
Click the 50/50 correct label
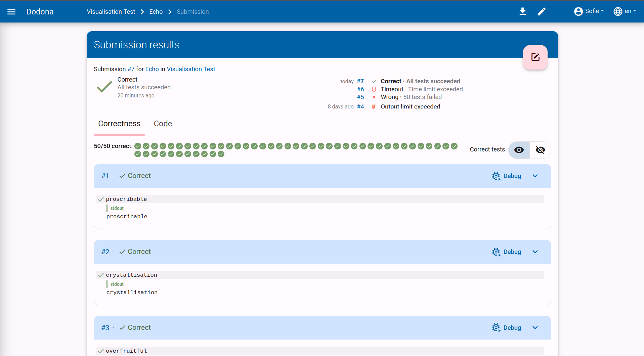(113, 146)
